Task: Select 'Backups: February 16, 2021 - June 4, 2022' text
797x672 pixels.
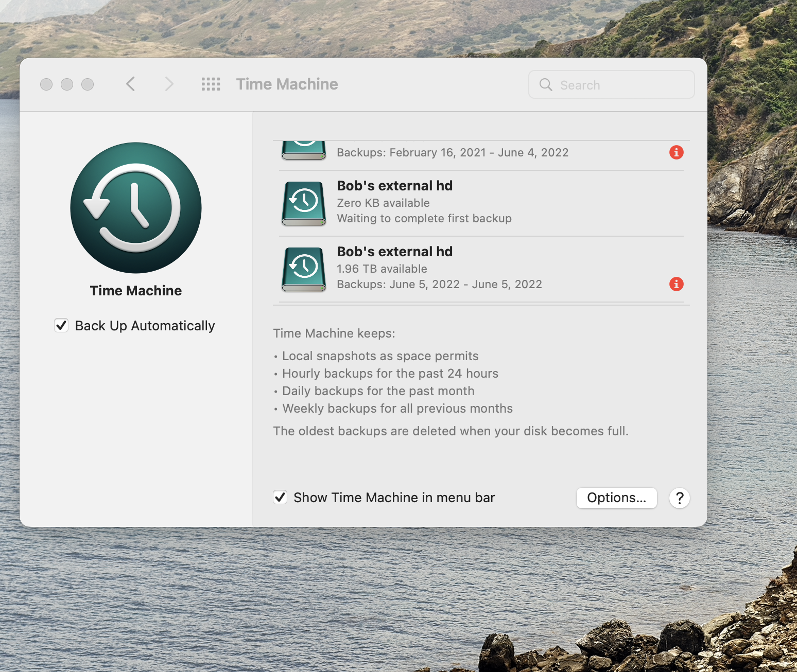Action: (453, 153)
